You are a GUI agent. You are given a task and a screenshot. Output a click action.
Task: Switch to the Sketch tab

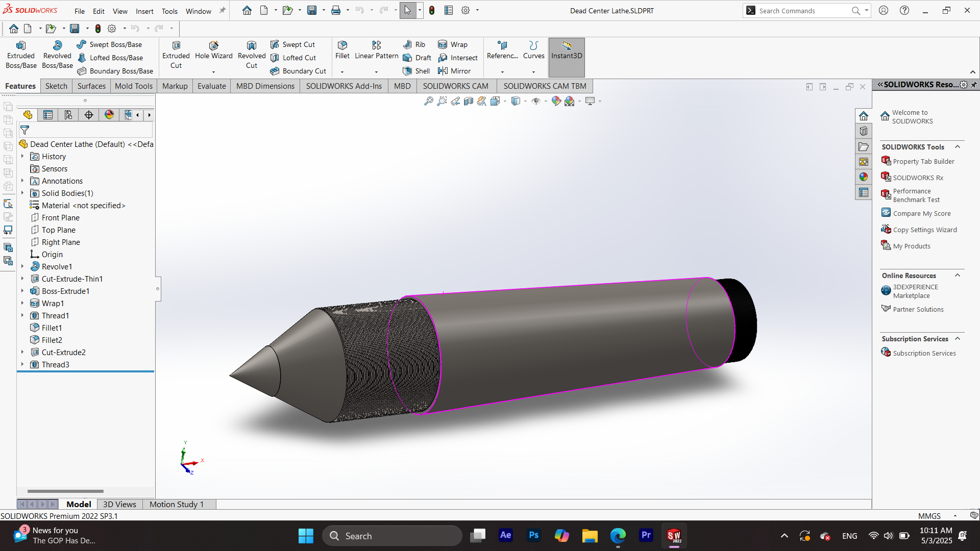[56, 86]
